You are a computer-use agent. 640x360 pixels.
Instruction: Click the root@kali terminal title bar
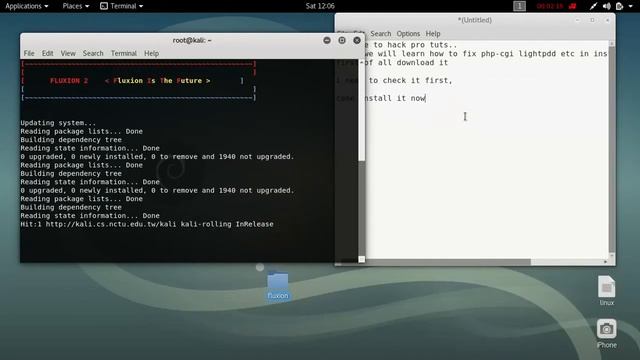coord(192,40)
